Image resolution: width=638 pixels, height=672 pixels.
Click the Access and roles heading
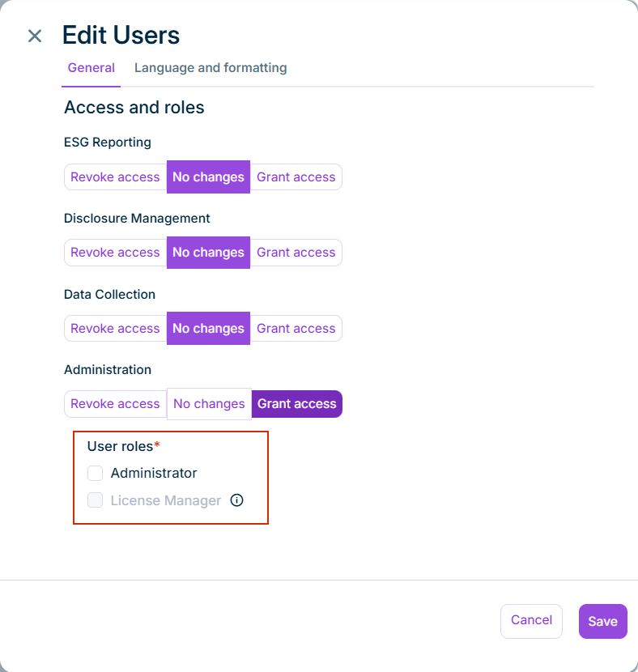[x=134, y=107]
